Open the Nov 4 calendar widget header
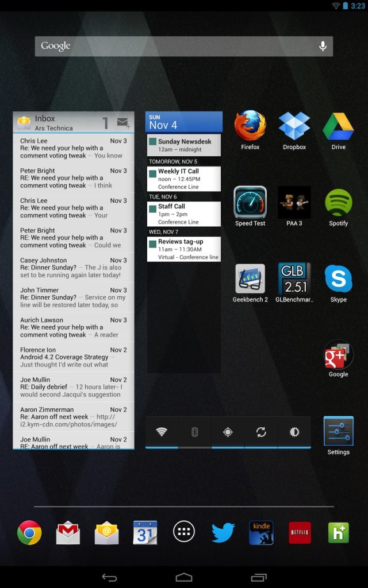Viewport: 368px width, 588px height. pos(184,122)
